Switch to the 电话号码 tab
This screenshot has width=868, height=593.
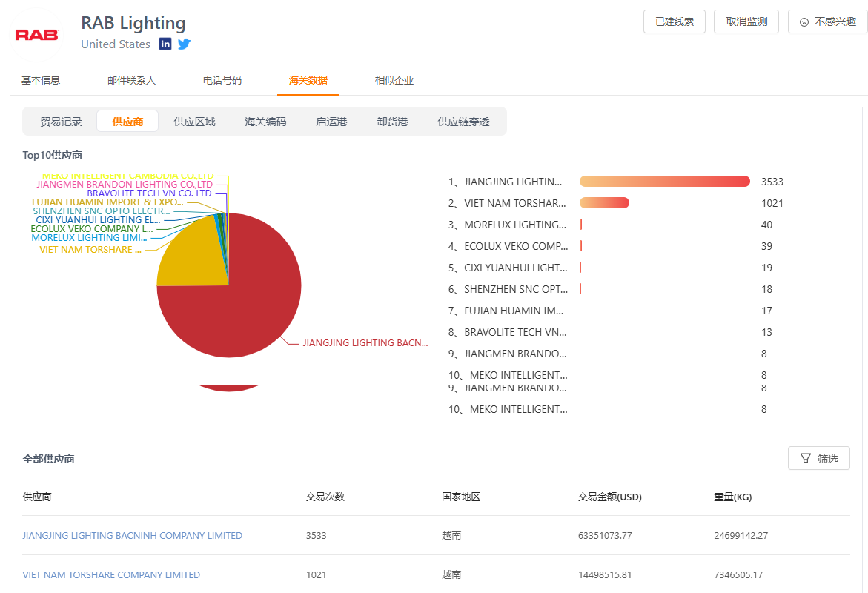pos(222,80)
